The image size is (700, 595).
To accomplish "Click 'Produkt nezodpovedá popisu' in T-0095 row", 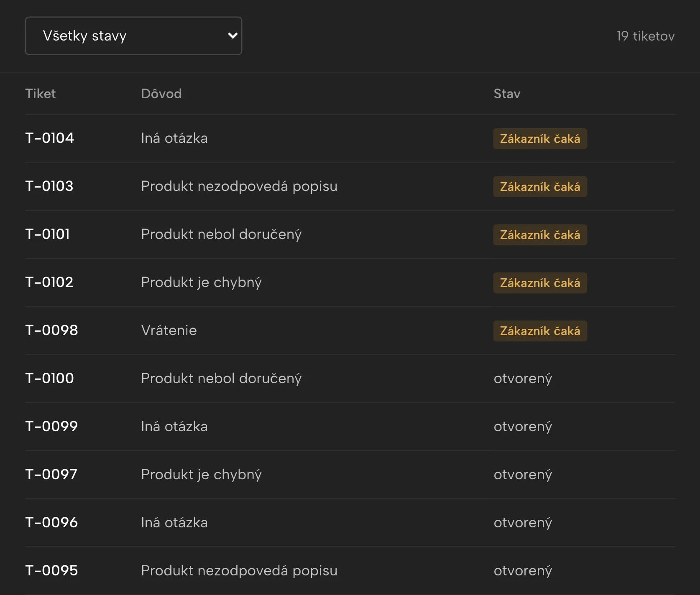I will pyautogui.click(x=239, y=571).
